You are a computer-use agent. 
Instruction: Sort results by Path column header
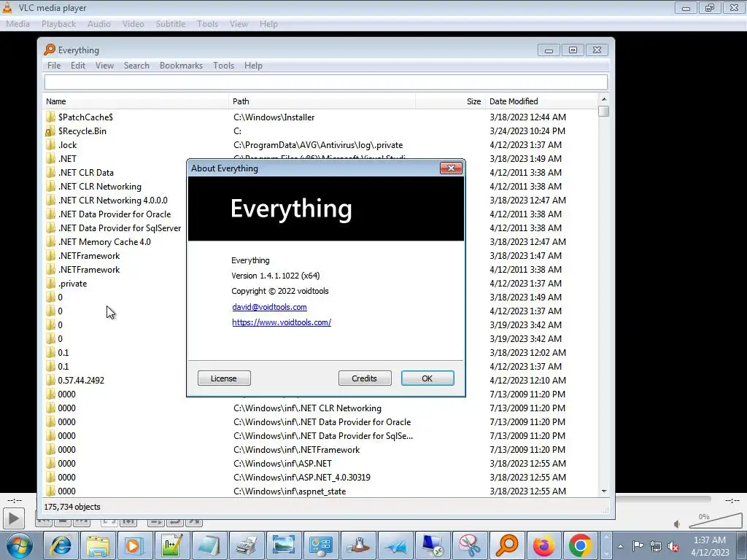click(322, 101)
